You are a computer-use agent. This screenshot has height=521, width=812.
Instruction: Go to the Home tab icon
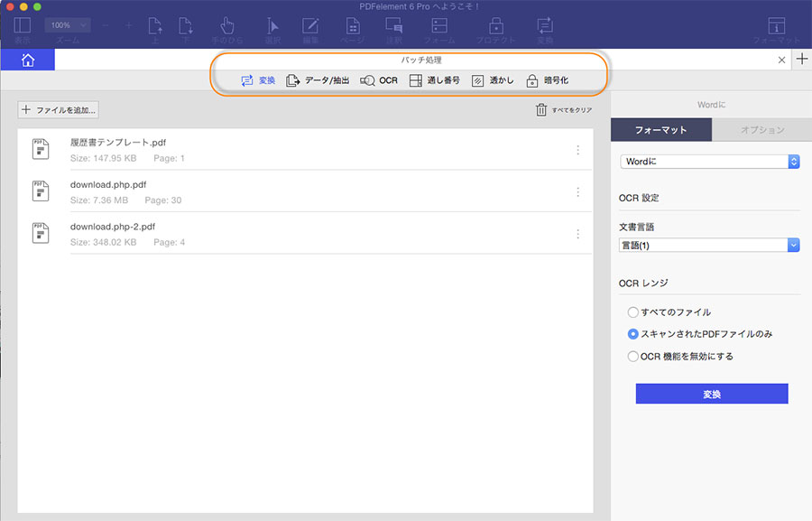point(28,60)
